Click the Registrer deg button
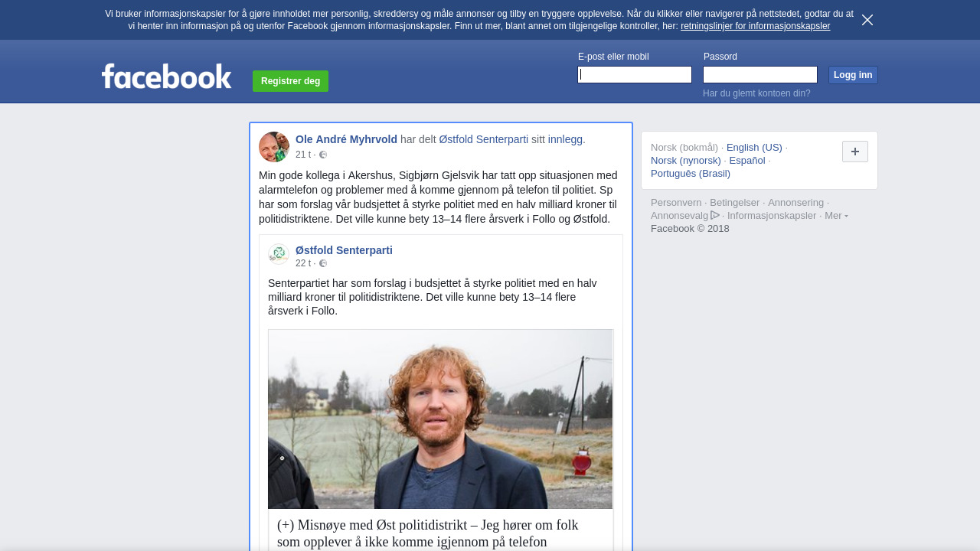980x551 pixels. (x=290, y=81)
